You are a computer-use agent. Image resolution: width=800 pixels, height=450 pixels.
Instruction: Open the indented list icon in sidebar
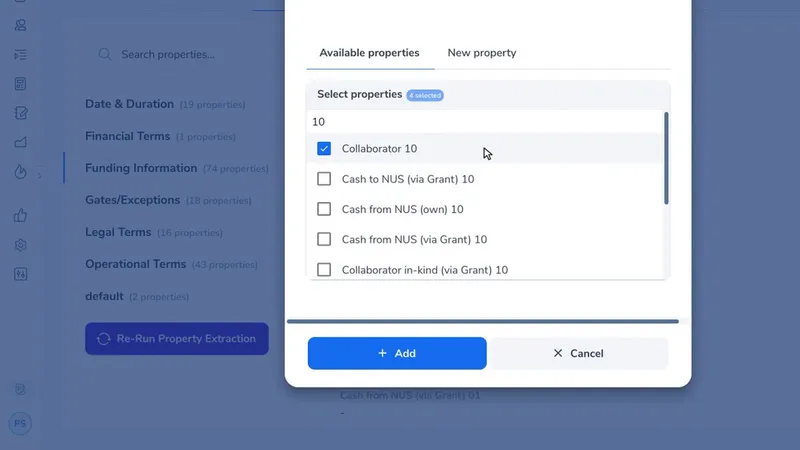(20, 55)
